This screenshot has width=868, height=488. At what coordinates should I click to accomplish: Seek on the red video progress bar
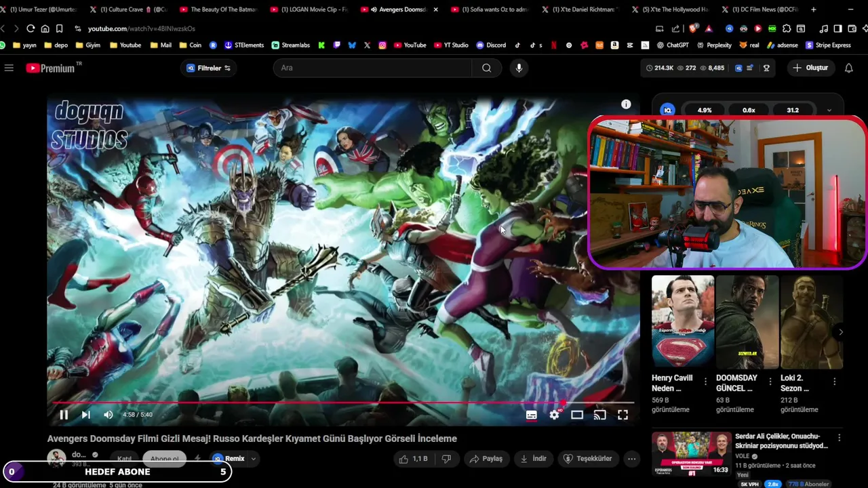tap(343, 403)
